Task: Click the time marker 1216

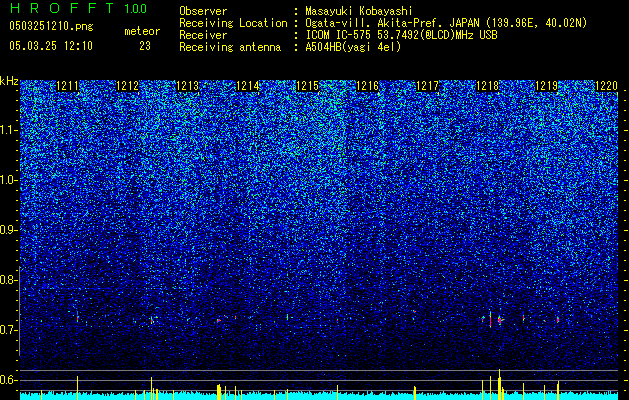Action: pyautogui.click(x=367, y=86)
